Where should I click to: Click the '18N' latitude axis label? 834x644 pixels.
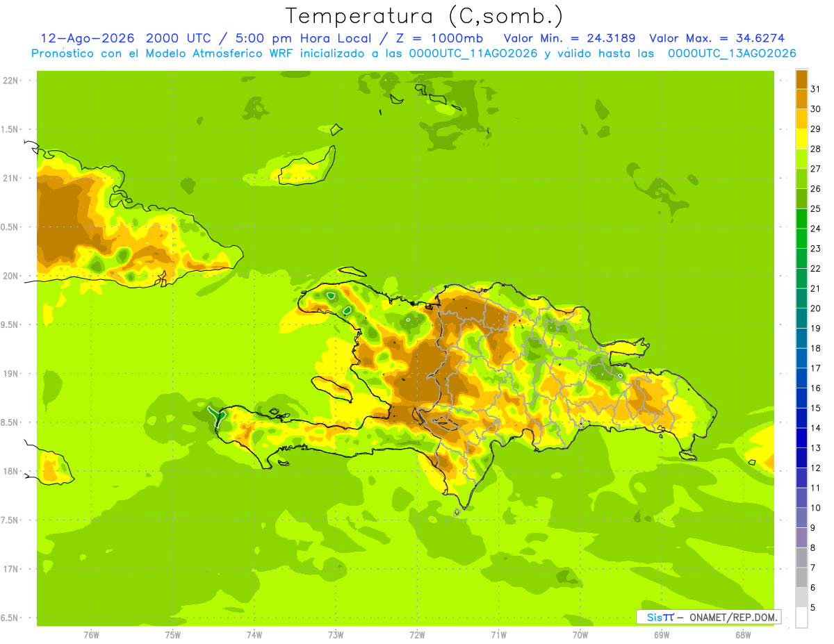point(10,471)
